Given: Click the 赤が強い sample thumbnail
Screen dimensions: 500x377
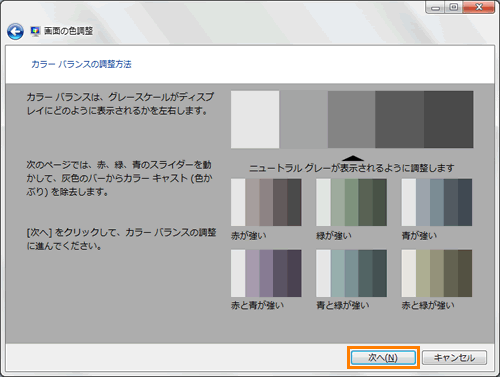Looking at the screenshot, I should (x=266, y=202).
